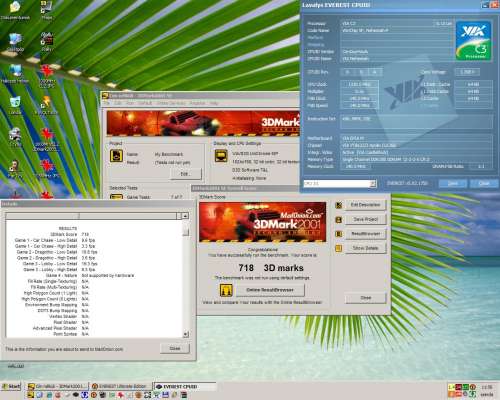Click the Save button in EVEREST CPUID
This screenshot has height=400, width=500.
click(x=453, y=184)
